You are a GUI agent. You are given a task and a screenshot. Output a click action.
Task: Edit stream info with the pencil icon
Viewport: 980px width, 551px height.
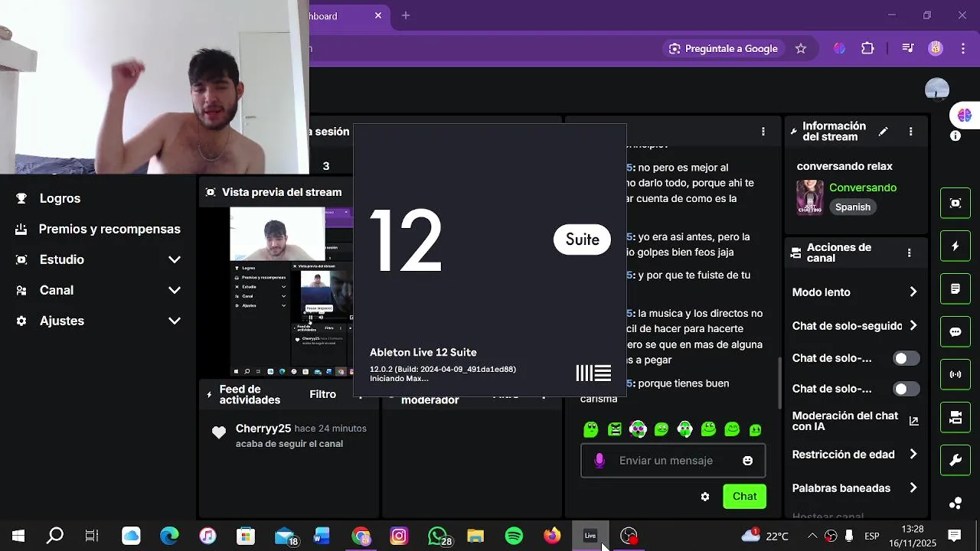pyautogui.click(x=883, y=132)
